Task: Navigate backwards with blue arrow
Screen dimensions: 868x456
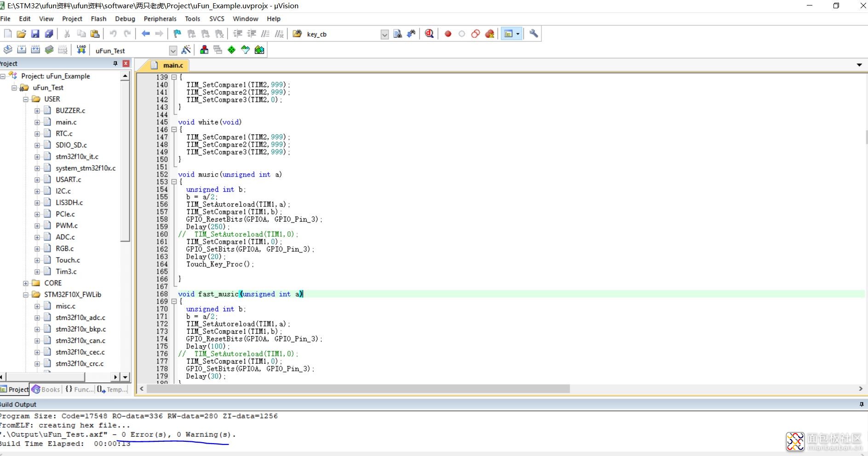Action: click(146, 34)
